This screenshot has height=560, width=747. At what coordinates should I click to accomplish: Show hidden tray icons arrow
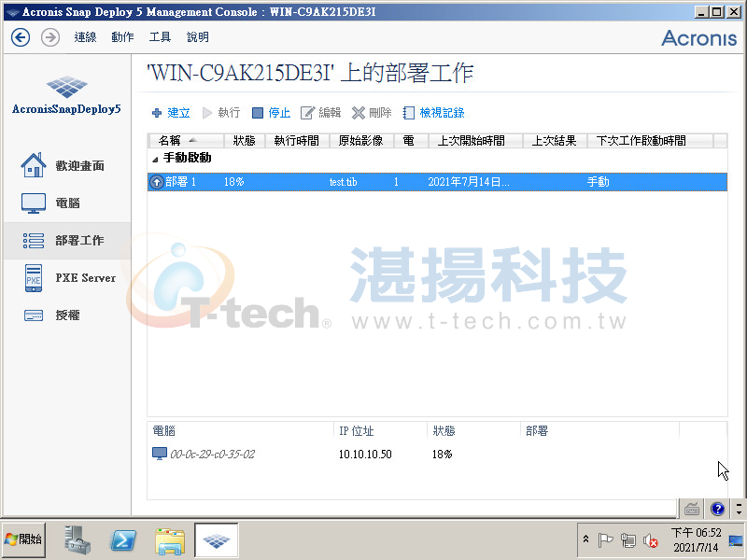[x=586, y=539]
